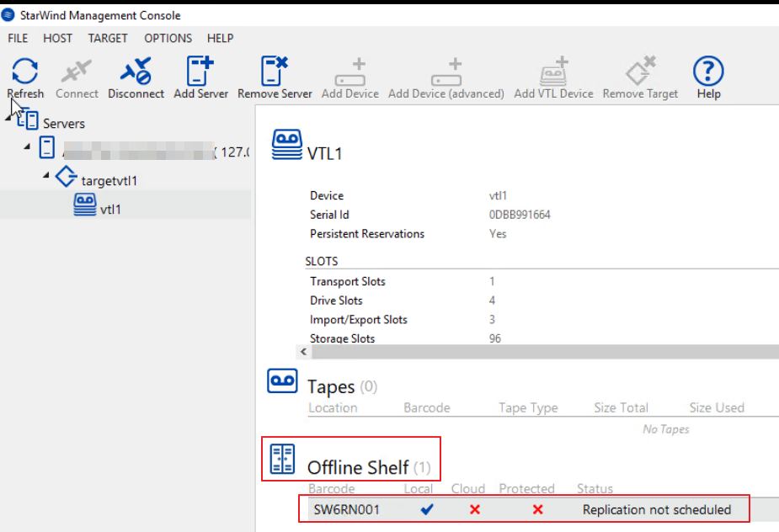The height and width of the screenshot is (532, 779).
Task: Click the vtl1 tape device icon
Action: (x=85, y=205)
